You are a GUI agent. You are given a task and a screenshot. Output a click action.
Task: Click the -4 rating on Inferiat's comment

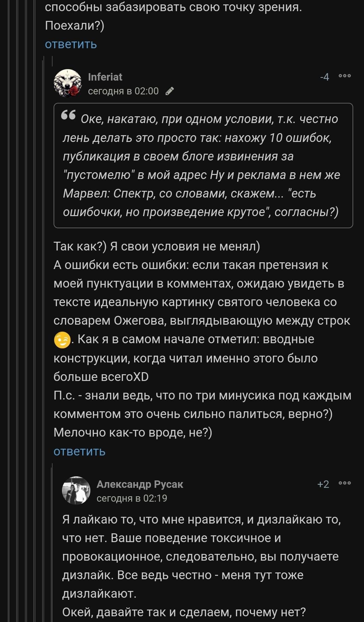click(x=324, y=77)
